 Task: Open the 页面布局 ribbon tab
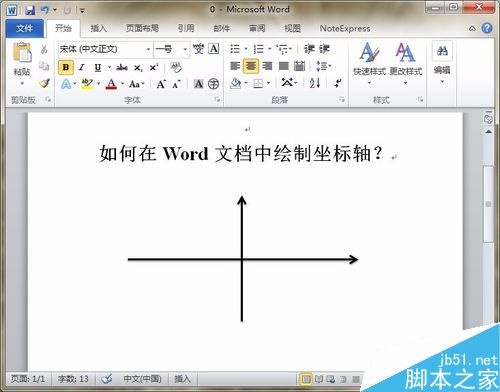click(x=142, y=28)
